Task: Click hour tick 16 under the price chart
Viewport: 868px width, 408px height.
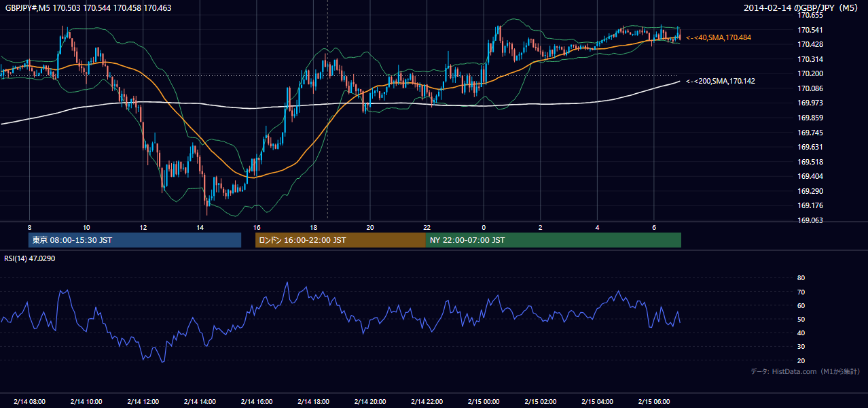Action: [256, 227]
